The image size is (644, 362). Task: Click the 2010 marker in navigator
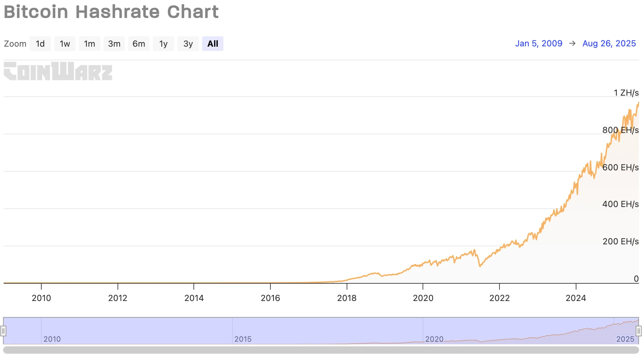coord(52,339)
